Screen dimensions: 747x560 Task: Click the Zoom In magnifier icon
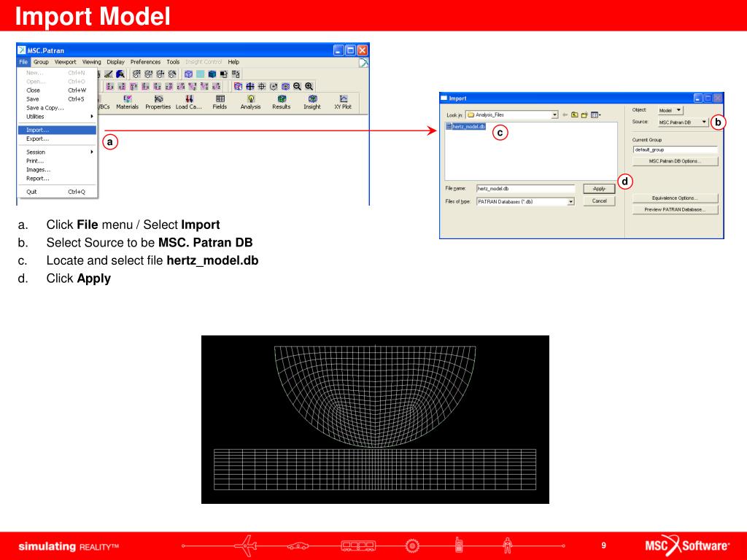309,86
